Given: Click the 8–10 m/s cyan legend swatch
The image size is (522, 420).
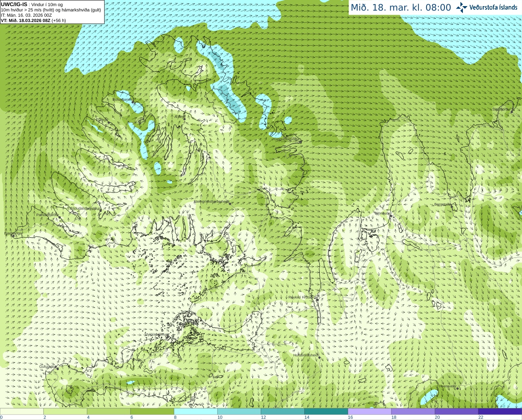Looking at the screenshot, I should (196, 411).
